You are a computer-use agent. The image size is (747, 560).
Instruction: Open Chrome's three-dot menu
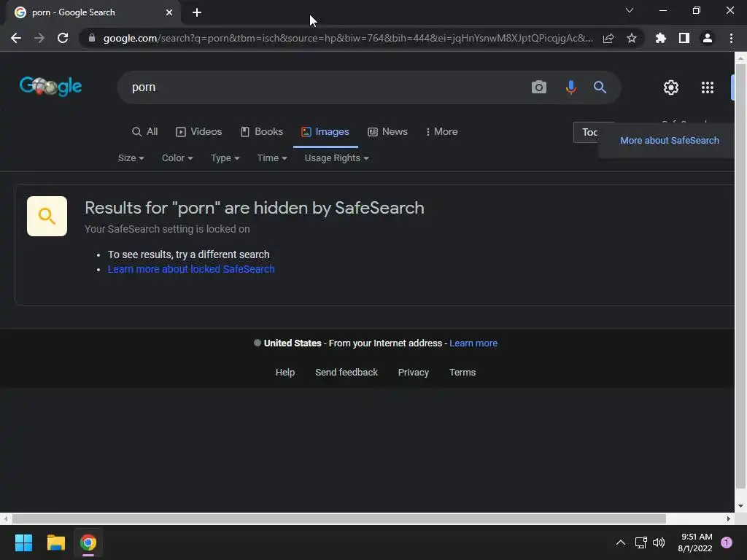click(x=731, y=38)
